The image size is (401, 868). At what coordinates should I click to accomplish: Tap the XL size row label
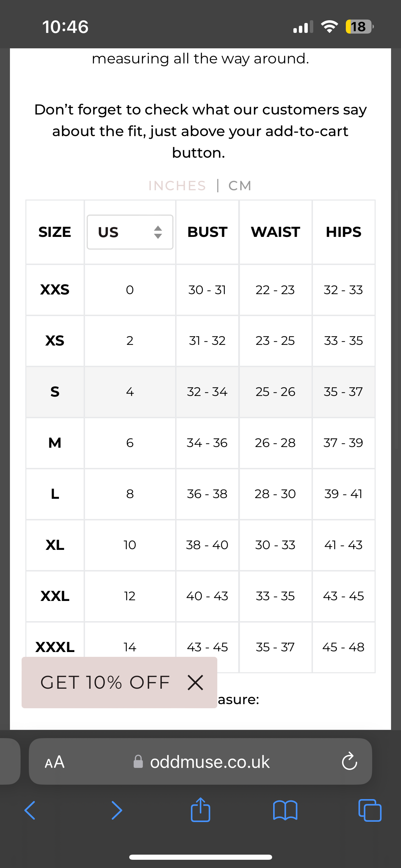55,545
